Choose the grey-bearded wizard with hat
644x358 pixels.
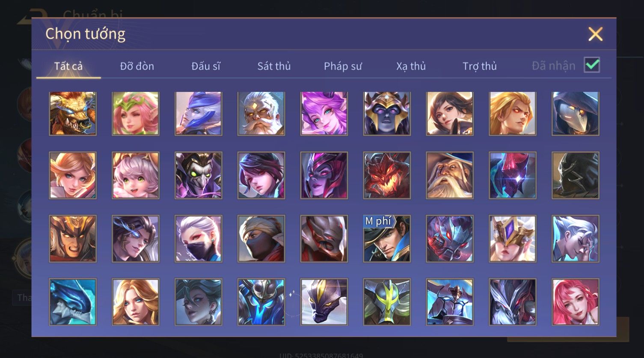pos(450,175)
